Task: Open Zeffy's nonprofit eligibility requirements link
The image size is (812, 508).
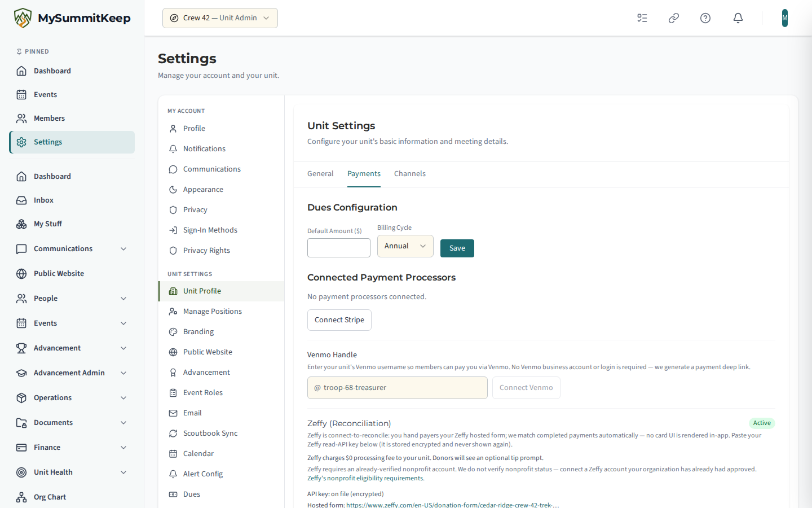Action: [366, 479]
